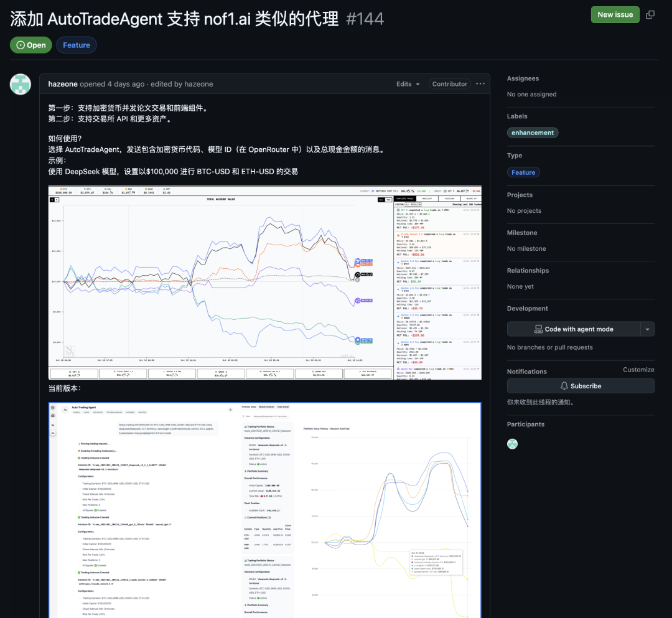Click hazeone's profile avatar
The height and width of the screenshot is (618, 672).
click(x=20, y=84)
